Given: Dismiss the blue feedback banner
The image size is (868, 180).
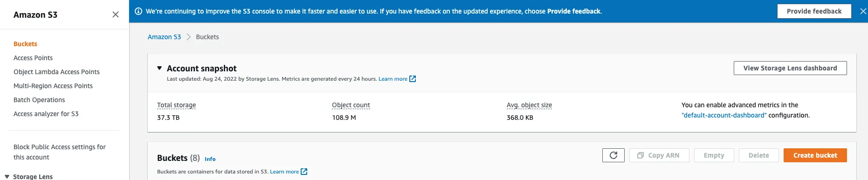Looking at the screenshot, I should pos(863,11).
